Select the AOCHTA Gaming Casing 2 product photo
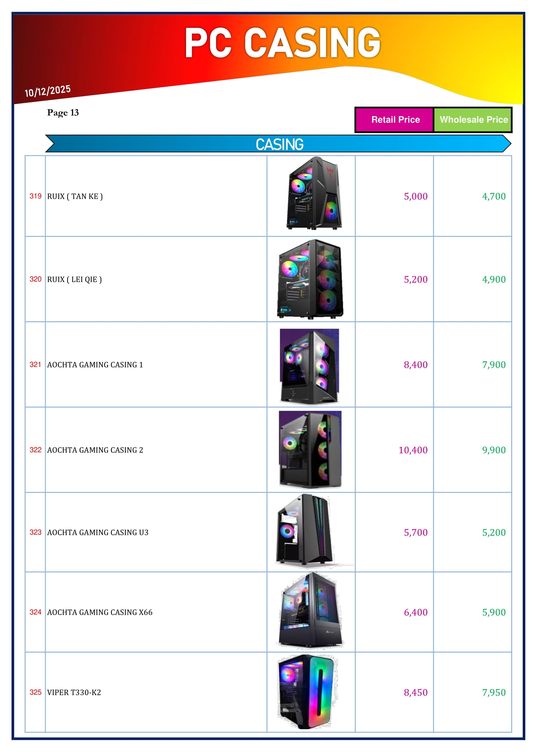 [310, 449]
